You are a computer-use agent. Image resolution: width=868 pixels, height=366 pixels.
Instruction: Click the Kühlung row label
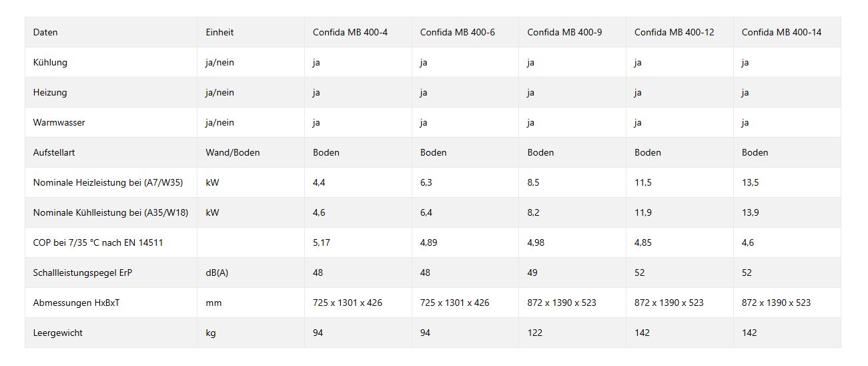pos(50,62)
